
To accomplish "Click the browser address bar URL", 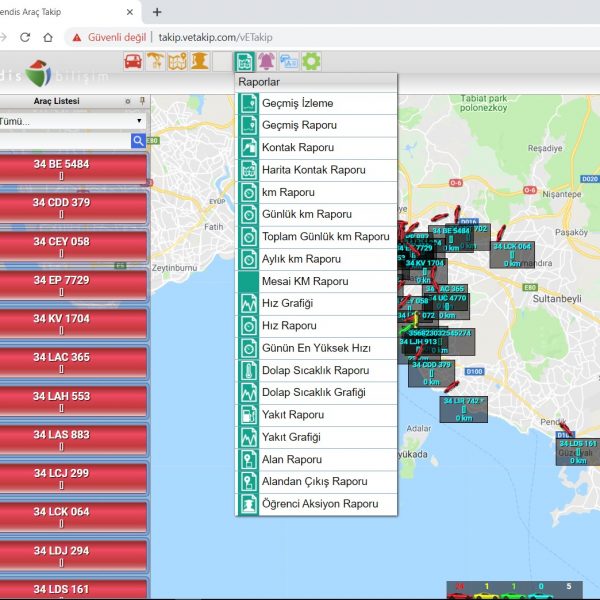I will (215, 38).
